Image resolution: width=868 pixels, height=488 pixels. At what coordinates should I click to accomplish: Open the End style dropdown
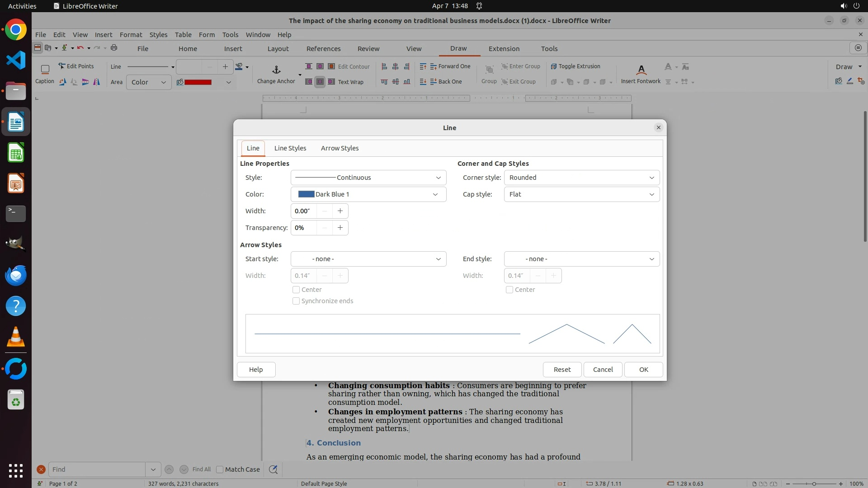click(581, 259)
